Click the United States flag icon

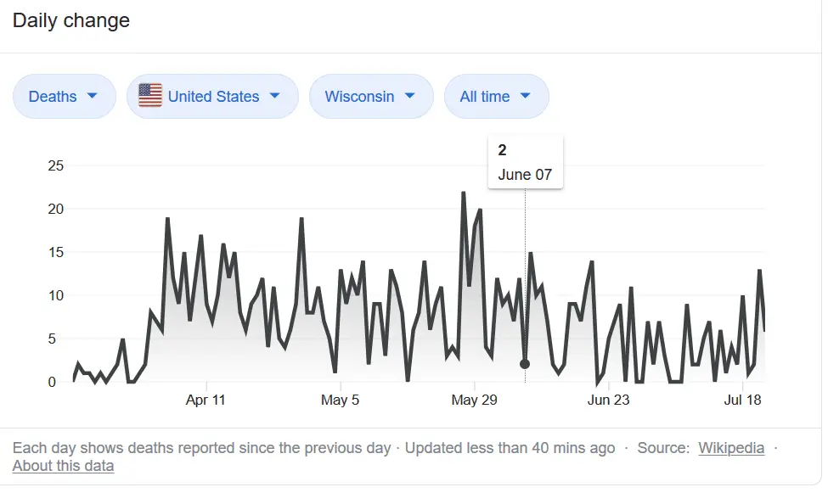click(x=150, y=96)
